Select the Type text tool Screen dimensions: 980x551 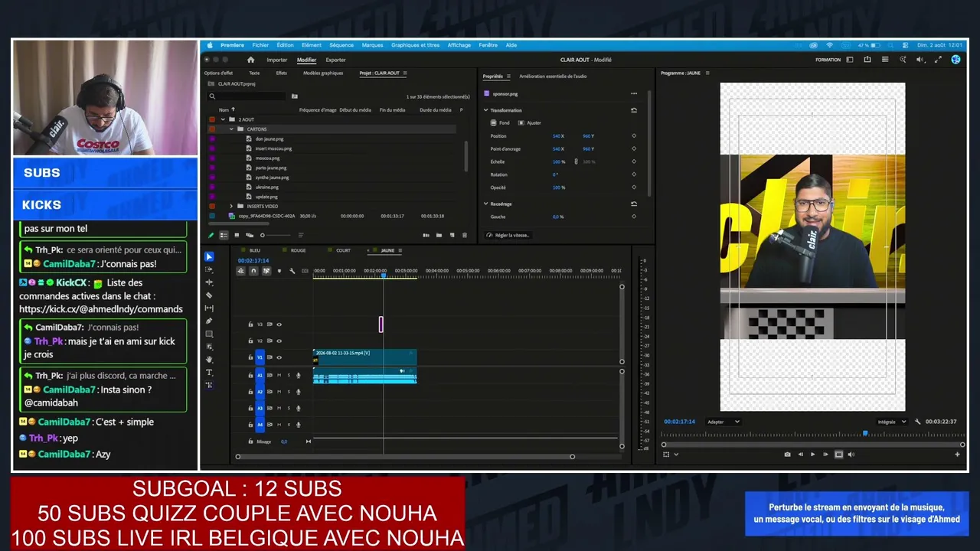point(209,373)
